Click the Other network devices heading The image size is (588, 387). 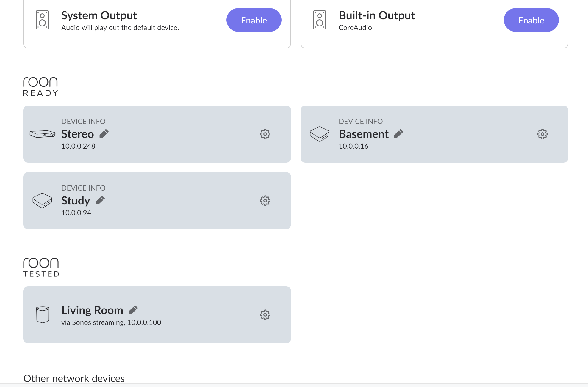(74, 378)
